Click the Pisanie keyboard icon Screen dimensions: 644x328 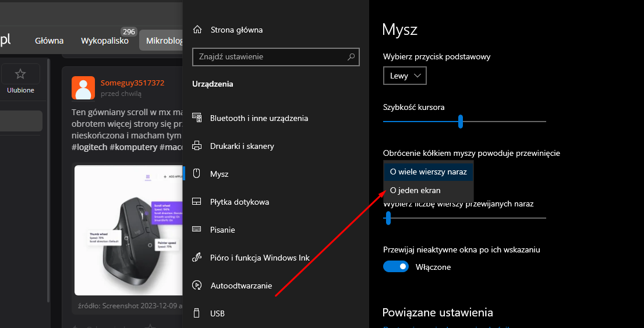point(197,230)
